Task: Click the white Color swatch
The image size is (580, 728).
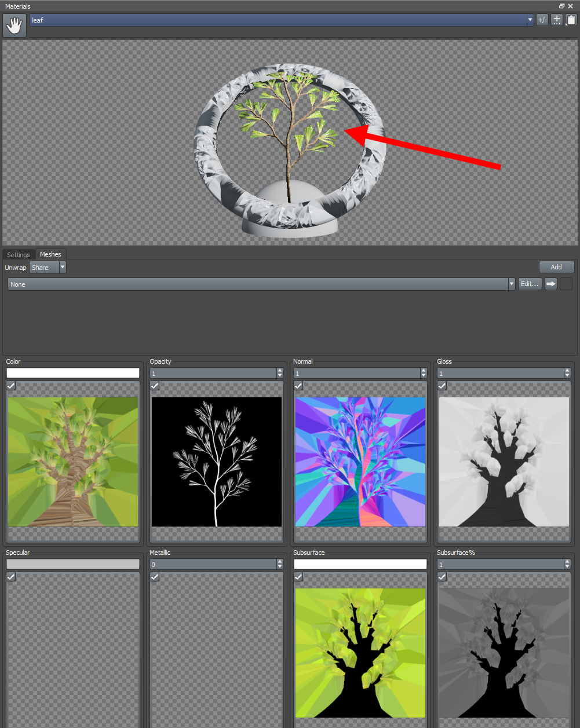Action: coord(73,374)
